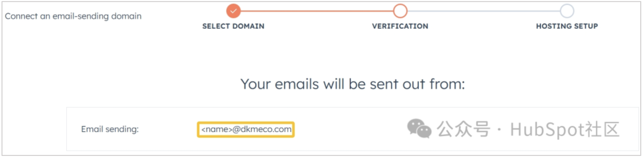Viewport: 644px width, 158px height.
Task: Click the '公众号' watermark text
Action: 463,129
